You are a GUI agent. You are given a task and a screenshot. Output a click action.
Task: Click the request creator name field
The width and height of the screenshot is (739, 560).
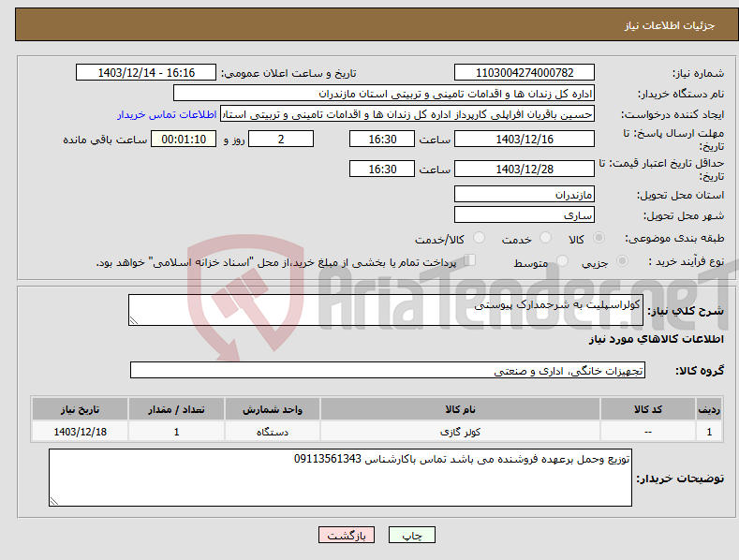407,114
